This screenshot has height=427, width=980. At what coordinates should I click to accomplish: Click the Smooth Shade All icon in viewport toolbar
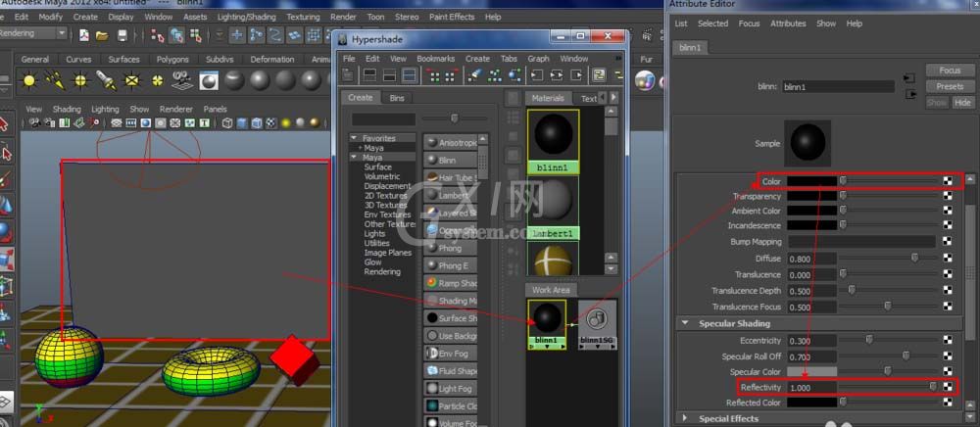pyautogui.click(x=242, y=123)
